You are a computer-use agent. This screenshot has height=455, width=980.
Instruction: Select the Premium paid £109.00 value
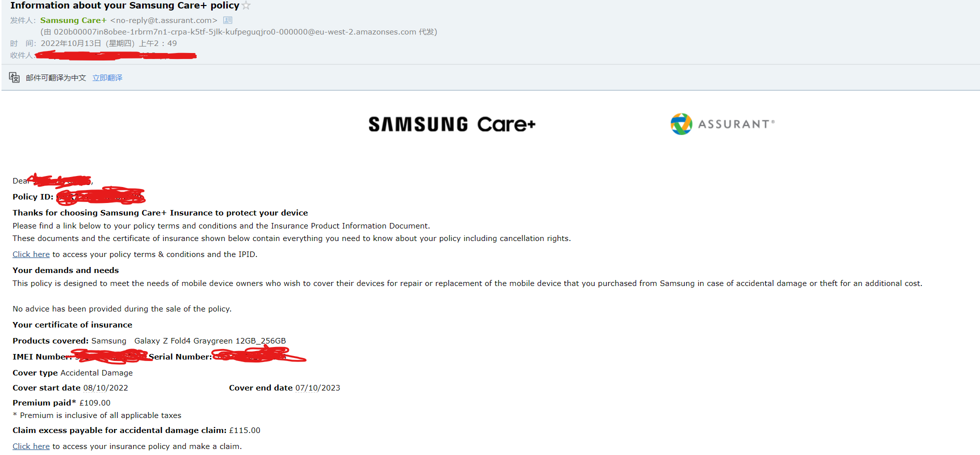click(x=96, y=402)
